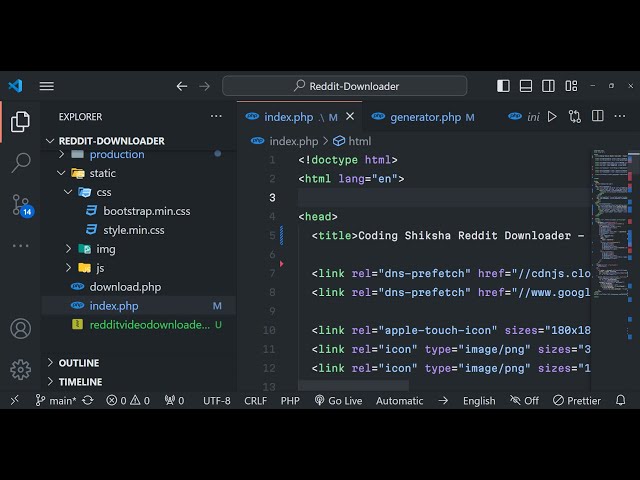Toggle the bottom panel layout button

click(526, 86)
